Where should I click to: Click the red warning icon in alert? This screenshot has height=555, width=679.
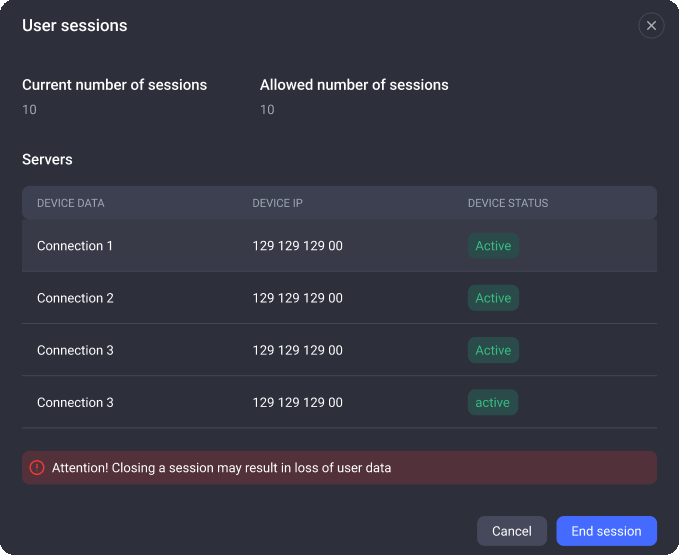pyautogui.click(x=37, y=467)
